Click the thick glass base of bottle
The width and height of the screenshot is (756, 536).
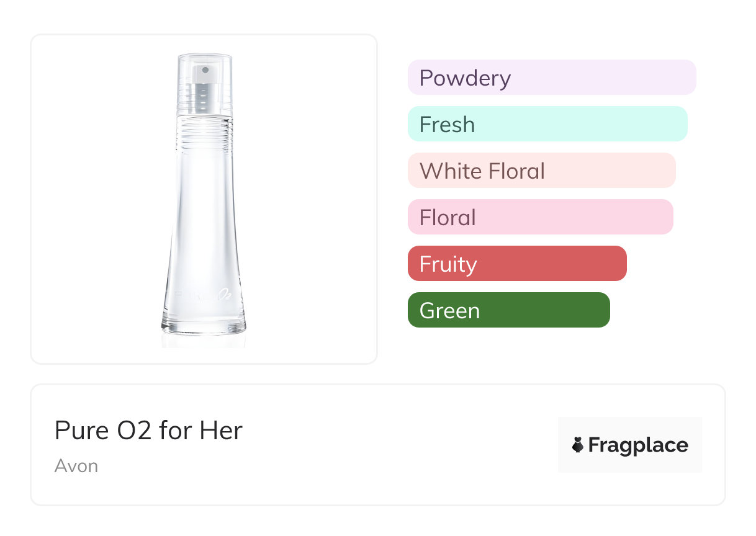pos(204,325)
